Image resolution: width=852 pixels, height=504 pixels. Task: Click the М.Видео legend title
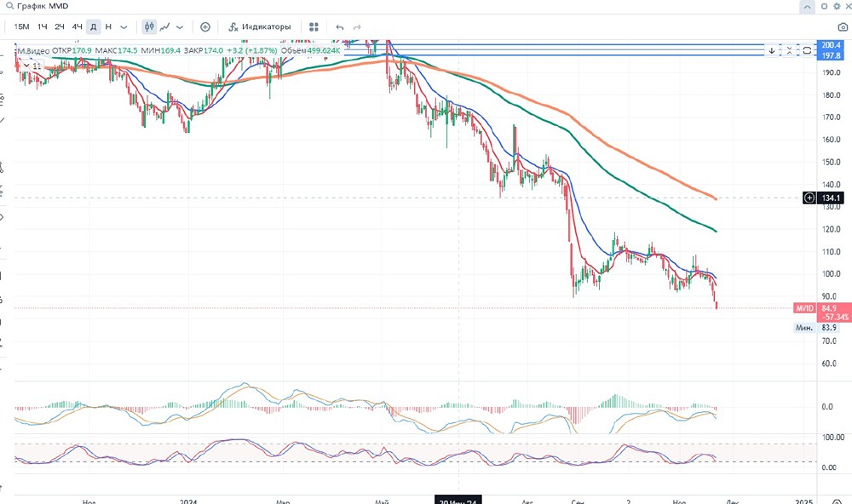tap(34, 50)
